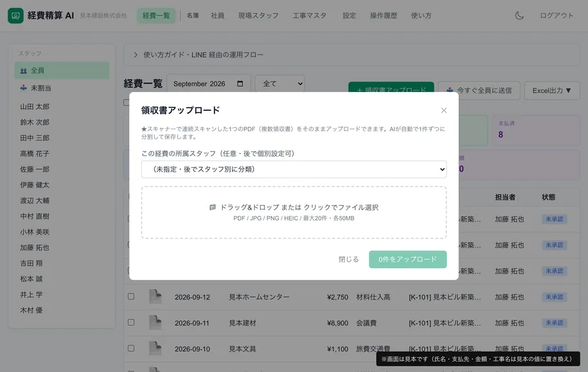This screenshot has width=588, height=372.
Task: Select 全員 in staff sidebar
Action: click(x=62, y=70)
